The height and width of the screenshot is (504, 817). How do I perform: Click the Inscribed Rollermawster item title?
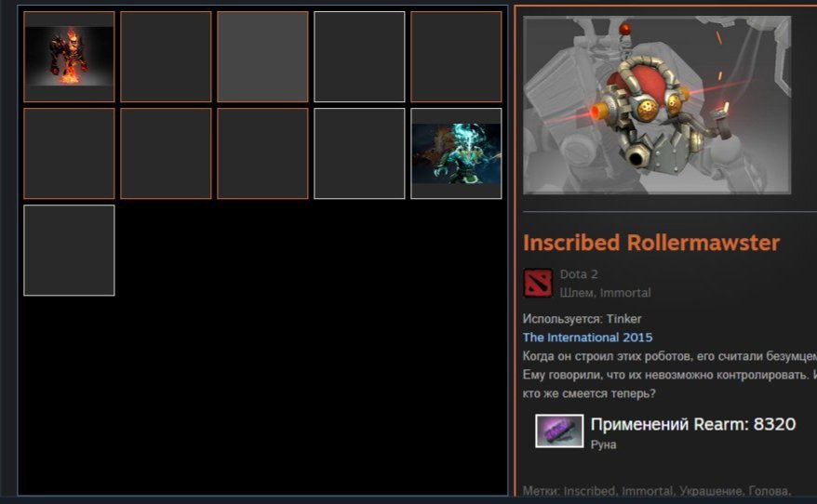651,243
